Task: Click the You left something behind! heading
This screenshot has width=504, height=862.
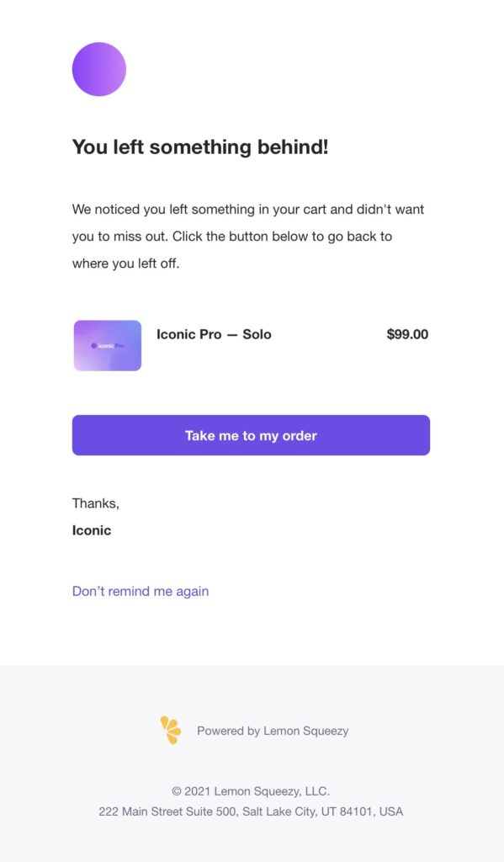Action: click(200, 146)
